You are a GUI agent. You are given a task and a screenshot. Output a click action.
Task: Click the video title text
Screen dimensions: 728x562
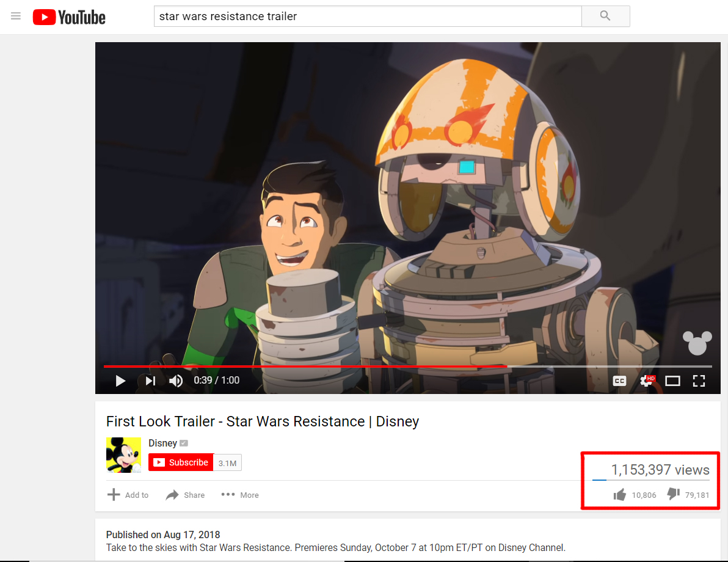click(x=263, y=421)
